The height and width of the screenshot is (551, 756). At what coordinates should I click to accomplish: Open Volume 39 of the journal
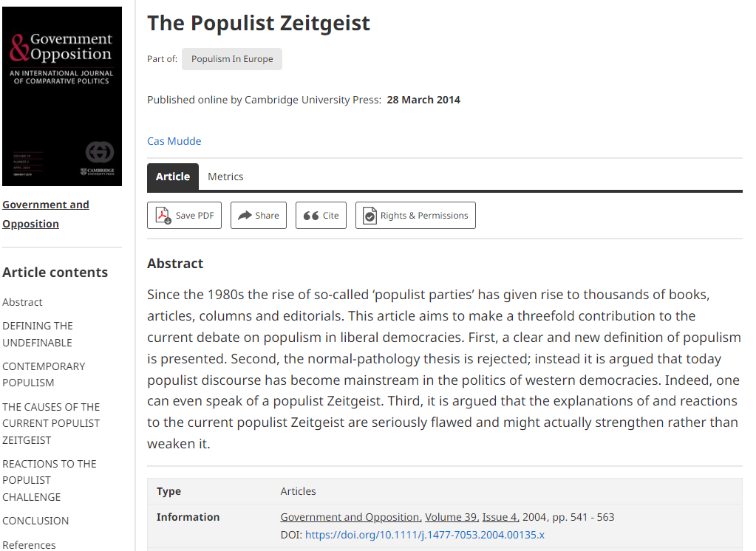450,516
